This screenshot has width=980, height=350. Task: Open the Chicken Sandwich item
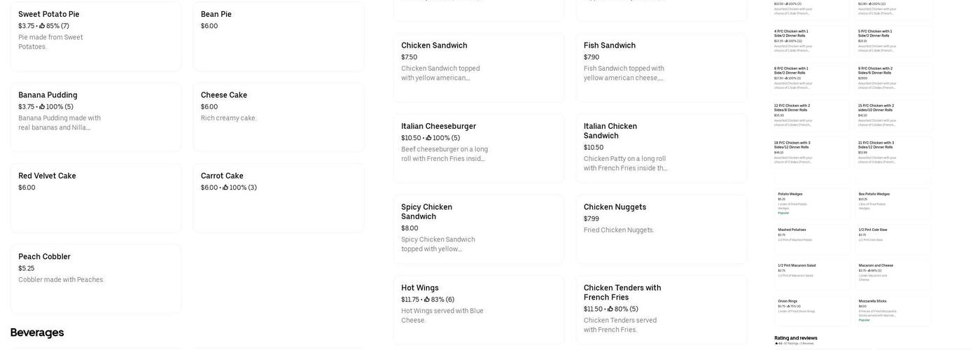(x=478, y=67)
